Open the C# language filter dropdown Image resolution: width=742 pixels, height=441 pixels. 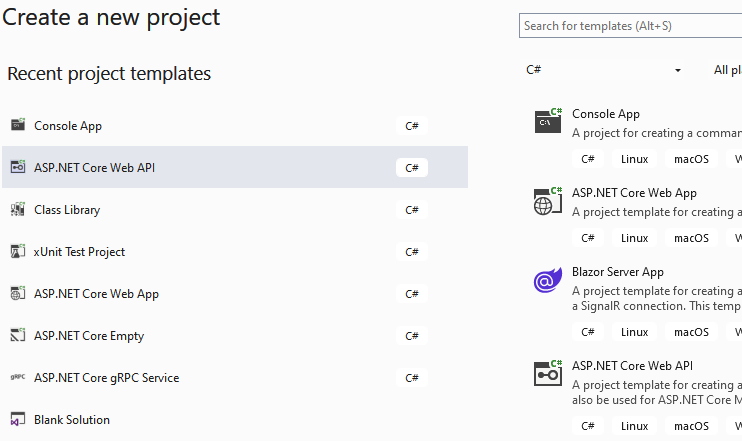pos(604,70)
